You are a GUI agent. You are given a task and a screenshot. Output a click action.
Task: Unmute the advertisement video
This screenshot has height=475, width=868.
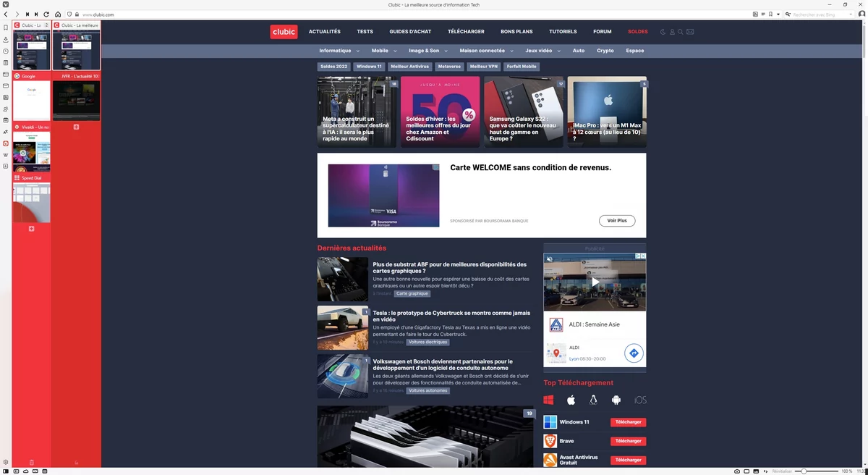coord(549,258)
